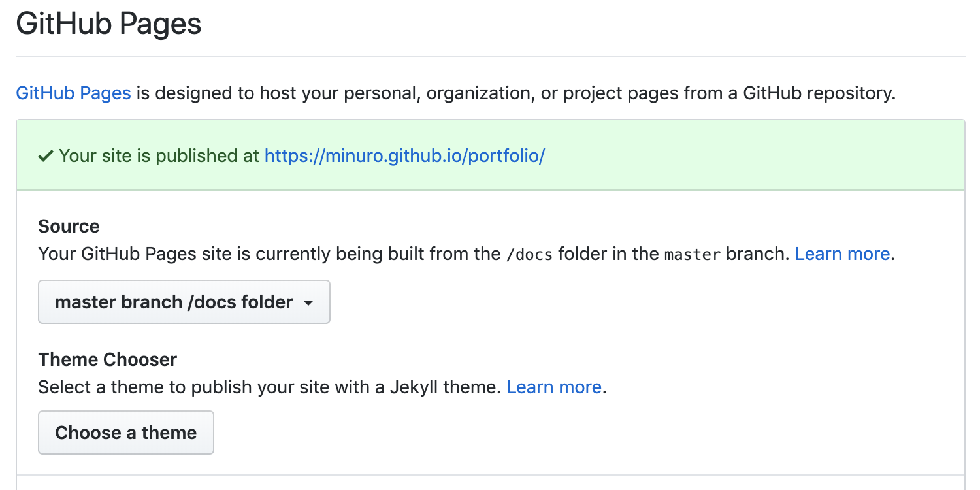Viewport: 980px width, 490px height.
Task: Click the Choose a theme button
Action: coord(125,432)
